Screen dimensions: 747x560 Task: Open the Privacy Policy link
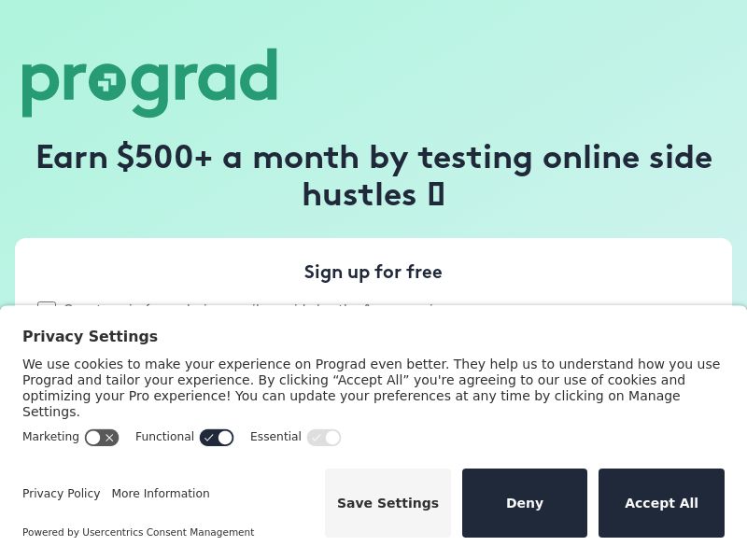point(61,494)
